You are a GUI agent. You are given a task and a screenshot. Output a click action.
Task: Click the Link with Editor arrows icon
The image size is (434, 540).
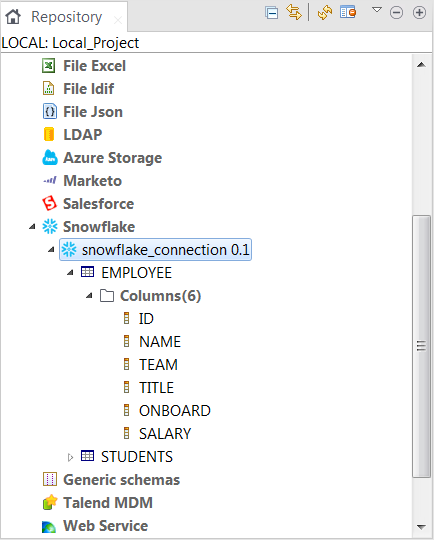[x=294, y=13]
